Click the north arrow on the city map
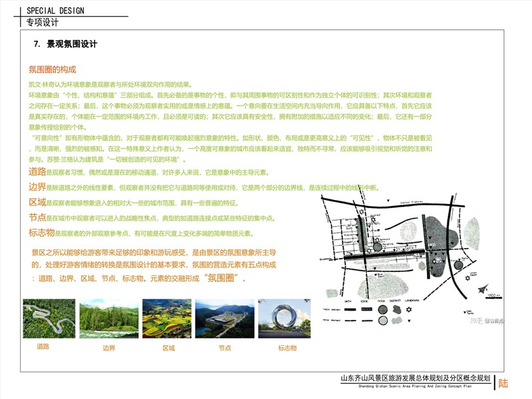 pyautogui.click(x=483, y=289)
